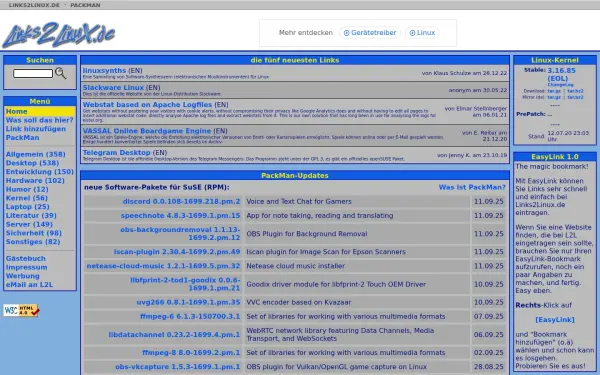The height and width of the screenshot is (375, 600).
Task: Click LINKS2LINUX.DE in the top bar
Action: pyautogui.click(x=34, y=5)
